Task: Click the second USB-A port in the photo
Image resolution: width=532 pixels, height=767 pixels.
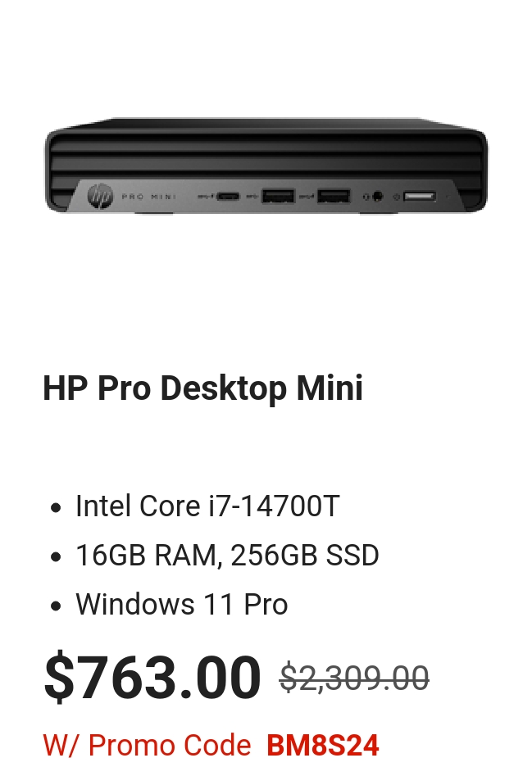Action: click(334, 196)
